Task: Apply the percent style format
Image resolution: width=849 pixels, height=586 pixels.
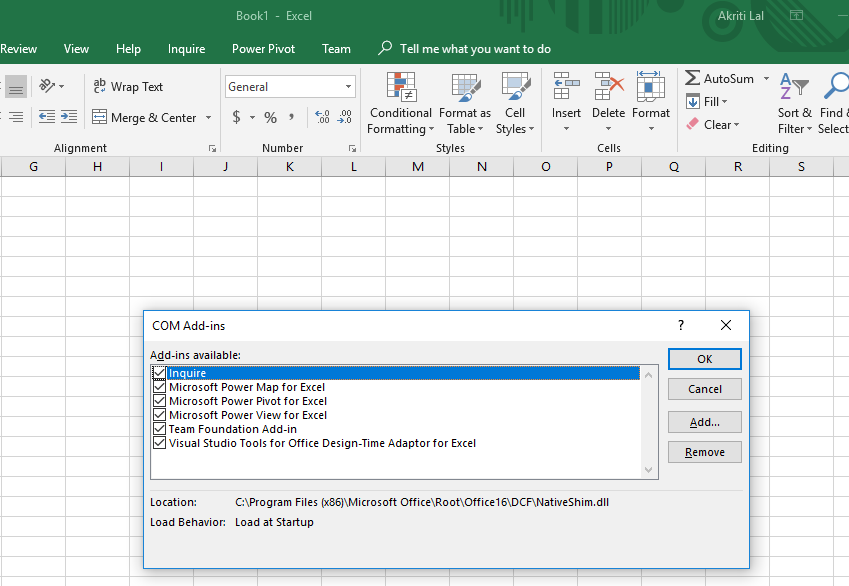Action: click(270, 118)
